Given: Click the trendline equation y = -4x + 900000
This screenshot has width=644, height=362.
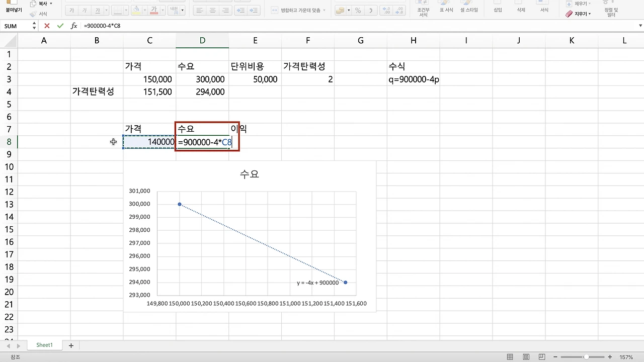Looking at the screenshot, I should [x=317, y=283].
